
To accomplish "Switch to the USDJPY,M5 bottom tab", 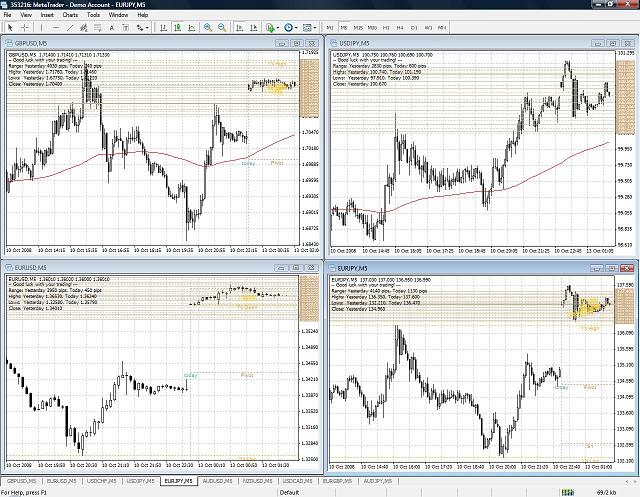I will (140, 481).
